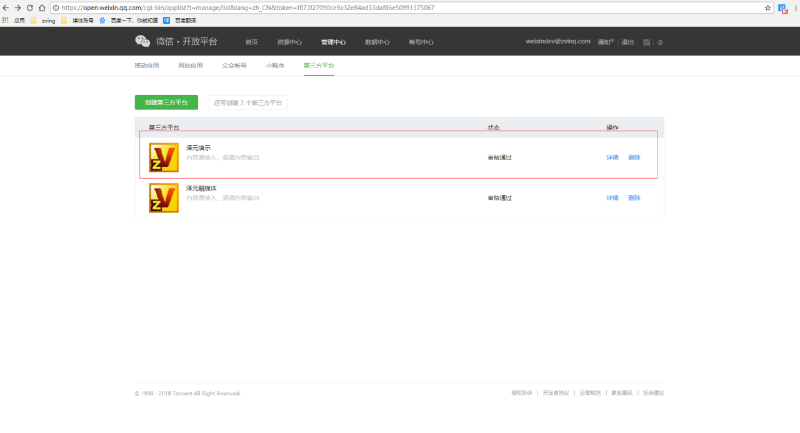Open 运营规范 footer link
Viewport: 800px width, 433px height.
tap(590, 393)
